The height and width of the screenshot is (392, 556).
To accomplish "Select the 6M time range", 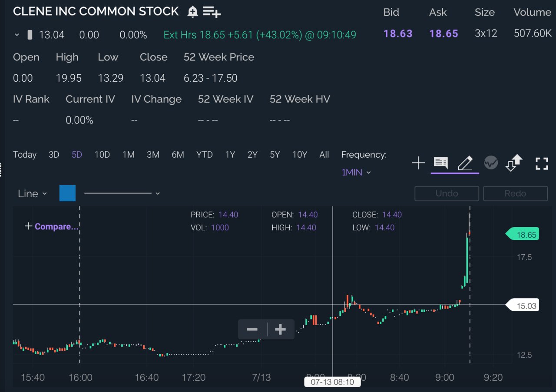I will click(178, 155).
